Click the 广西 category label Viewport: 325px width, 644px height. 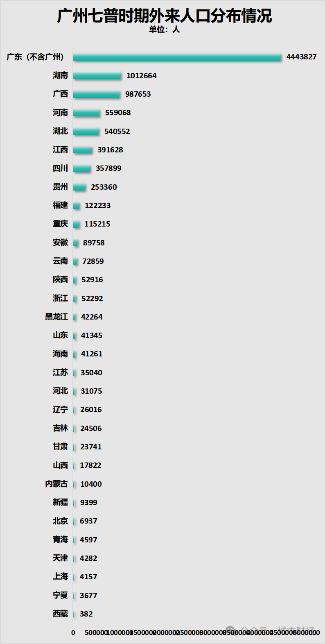[x=60, y=94]
